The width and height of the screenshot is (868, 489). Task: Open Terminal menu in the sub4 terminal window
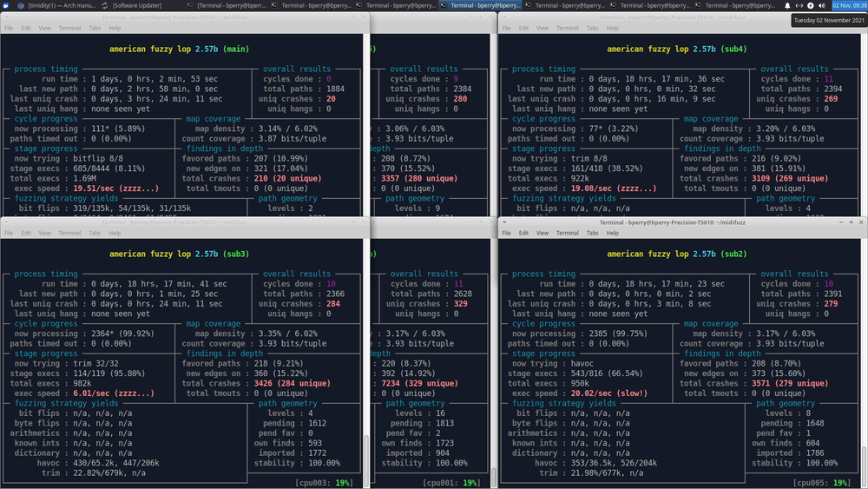click(x=568, y=29)
